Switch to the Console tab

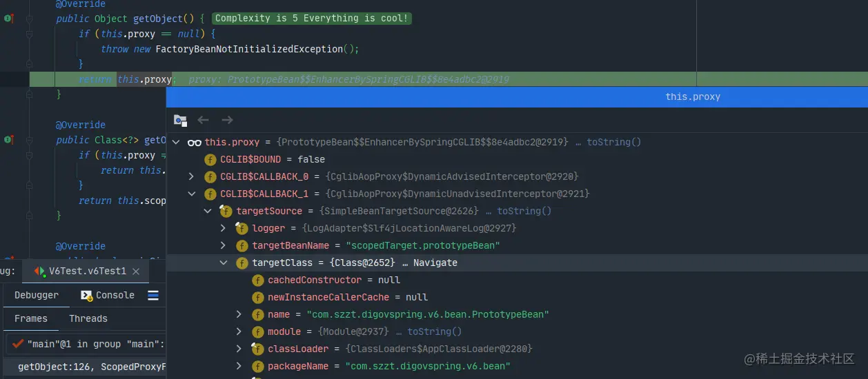tap(108, 295)
